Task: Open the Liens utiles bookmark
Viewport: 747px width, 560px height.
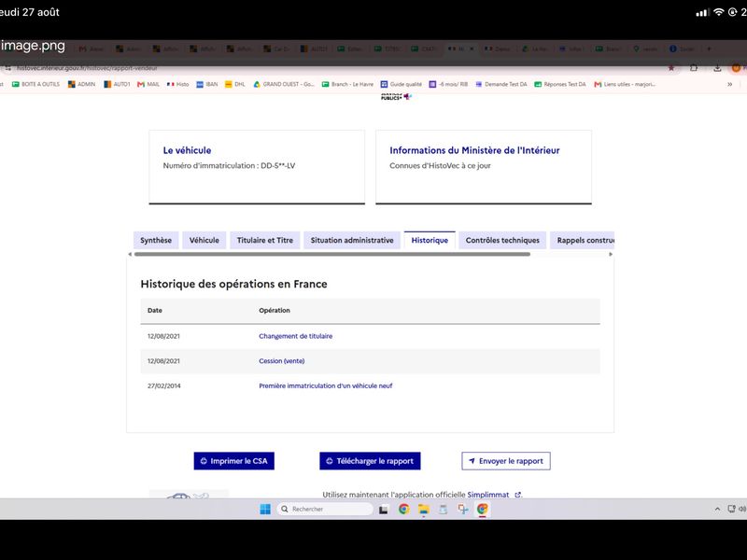Action: [625, 84]
